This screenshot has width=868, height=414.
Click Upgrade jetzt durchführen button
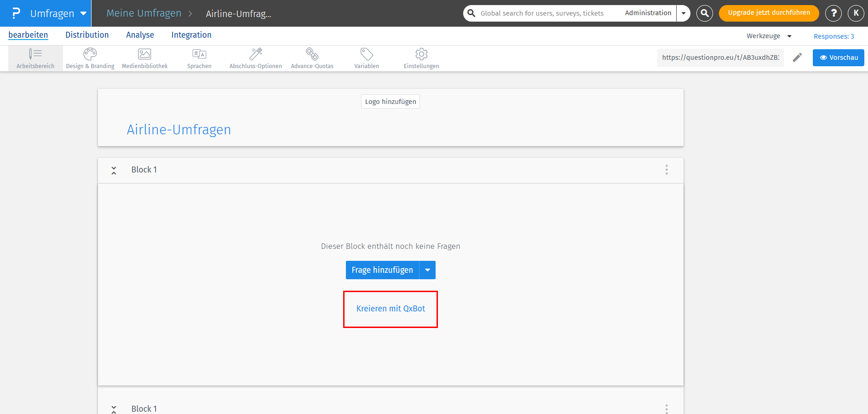tap(769, 13)
